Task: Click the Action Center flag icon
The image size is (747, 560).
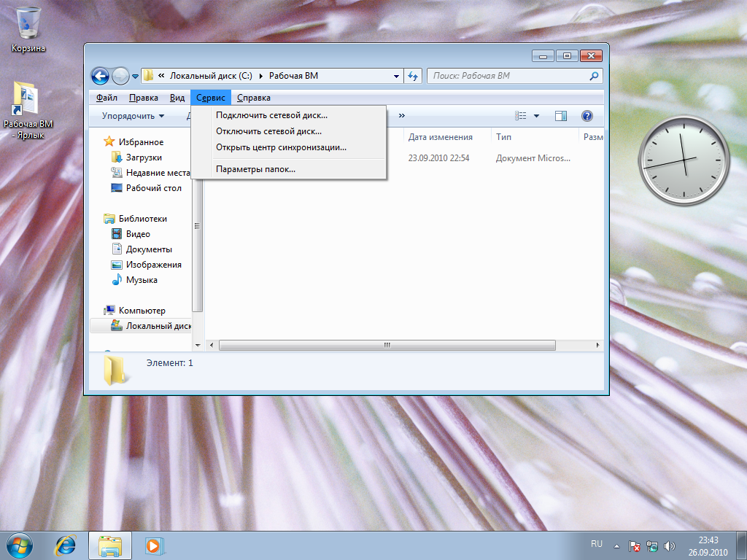Action: click(x=634, y=546)
